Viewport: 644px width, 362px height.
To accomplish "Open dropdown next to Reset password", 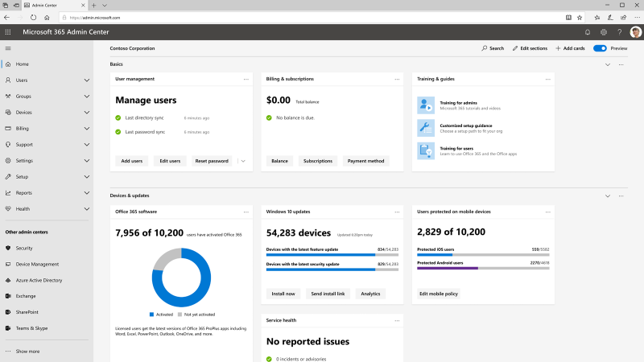I will pyautogui.click(x=243, y=161).
